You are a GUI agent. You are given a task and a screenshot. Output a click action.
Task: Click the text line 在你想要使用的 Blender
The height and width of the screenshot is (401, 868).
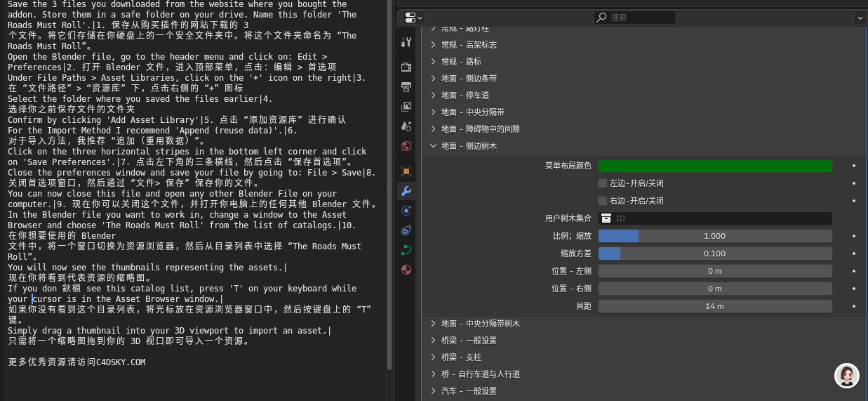pyautogui.click(x=62, y=236)
